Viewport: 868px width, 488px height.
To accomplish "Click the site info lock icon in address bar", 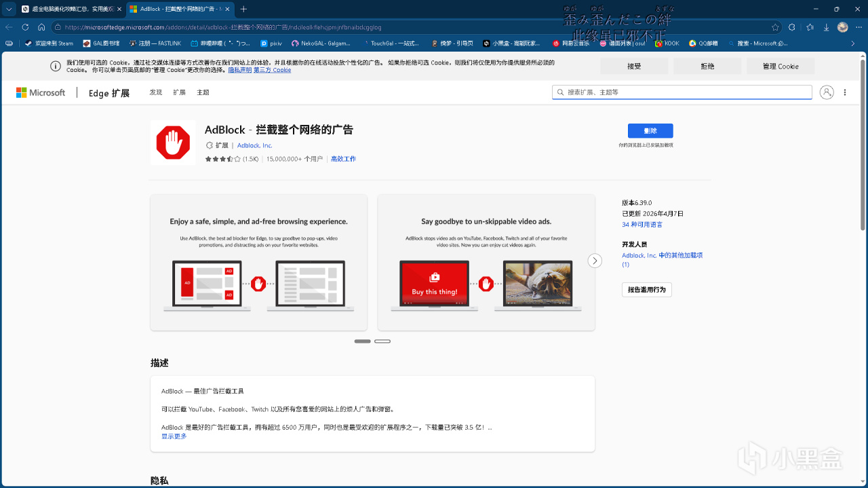I will pos(58,27).
